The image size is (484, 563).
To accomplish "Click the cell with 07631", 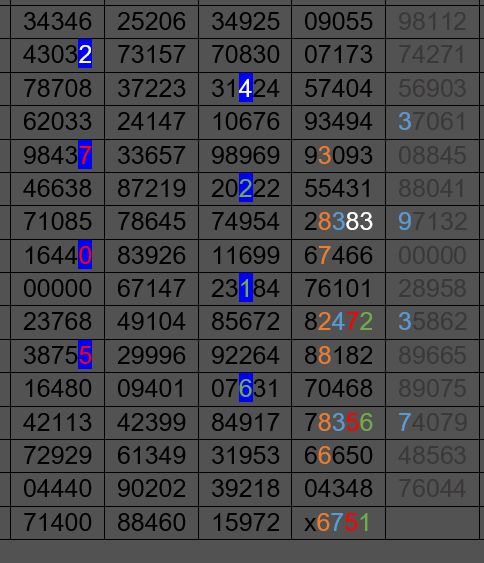I will 245,389.
